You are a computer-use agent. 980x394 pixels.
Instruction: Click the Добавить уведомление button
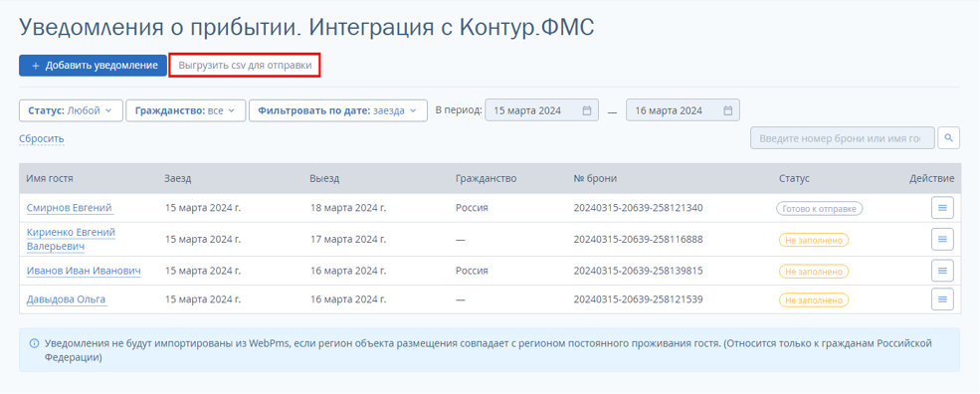coord(93,66)
